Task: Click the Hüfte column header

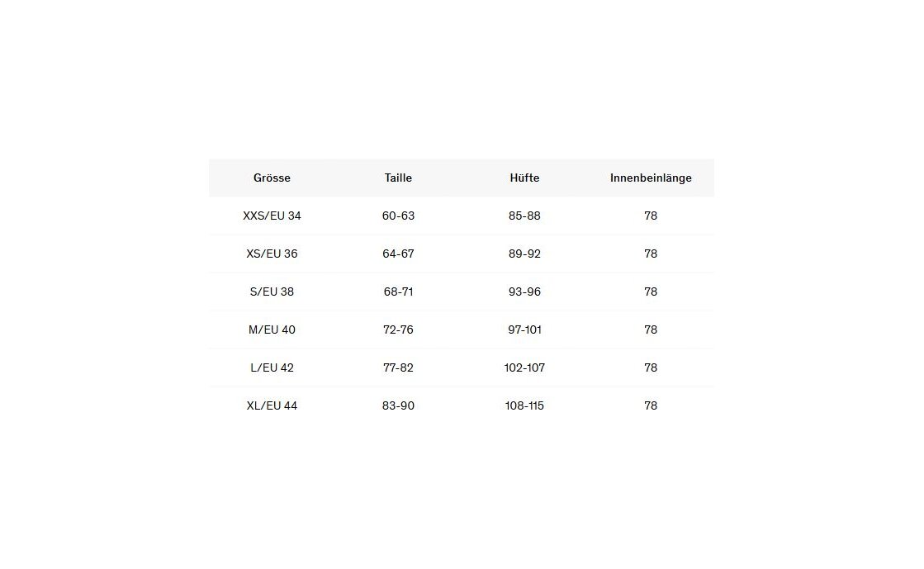Action: [524, 178]
